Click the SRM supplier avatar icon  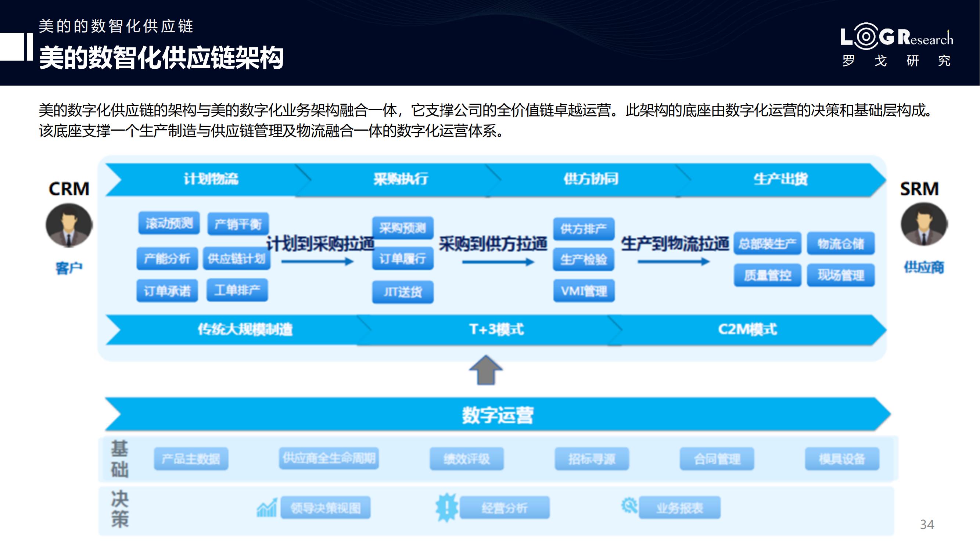pos(924,224)
